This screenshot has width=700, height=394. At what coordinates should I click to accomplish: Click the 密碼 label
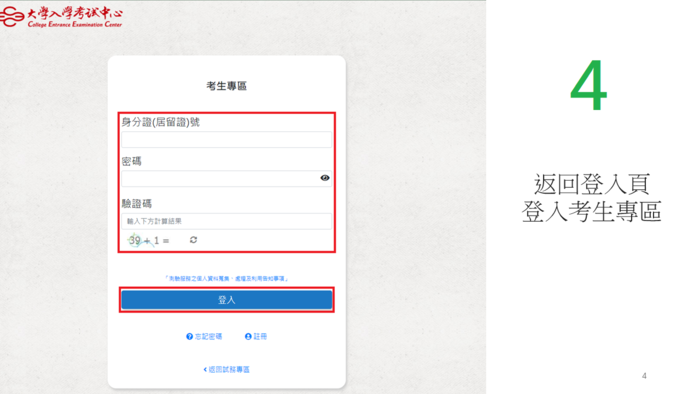[131, 161]
